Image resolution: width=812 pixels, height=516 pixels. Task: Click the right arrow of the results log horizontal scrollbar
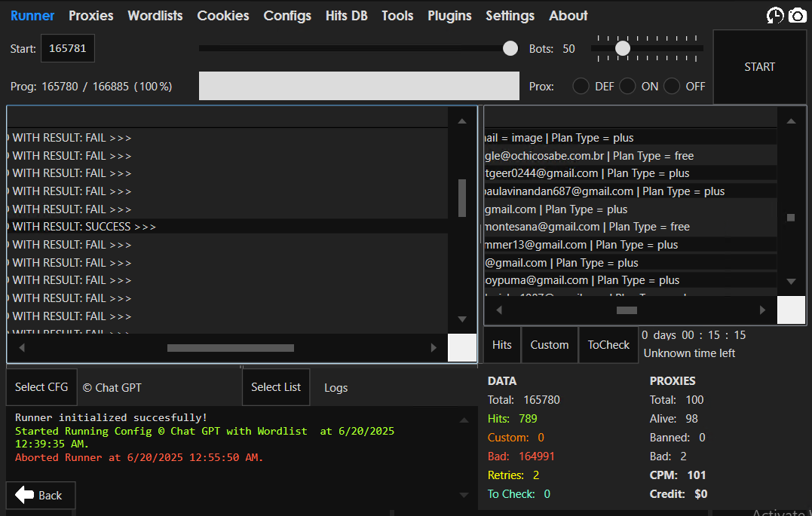click(x=434, y=348)
